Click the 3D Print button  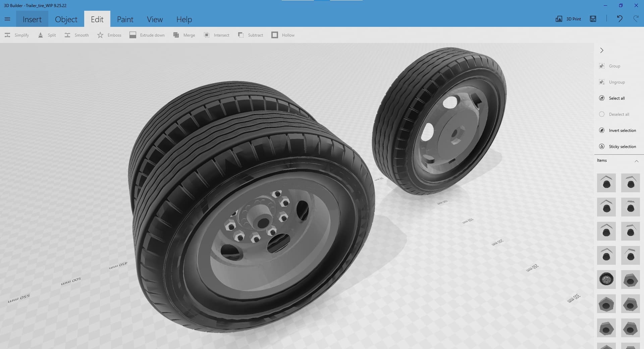569,19
